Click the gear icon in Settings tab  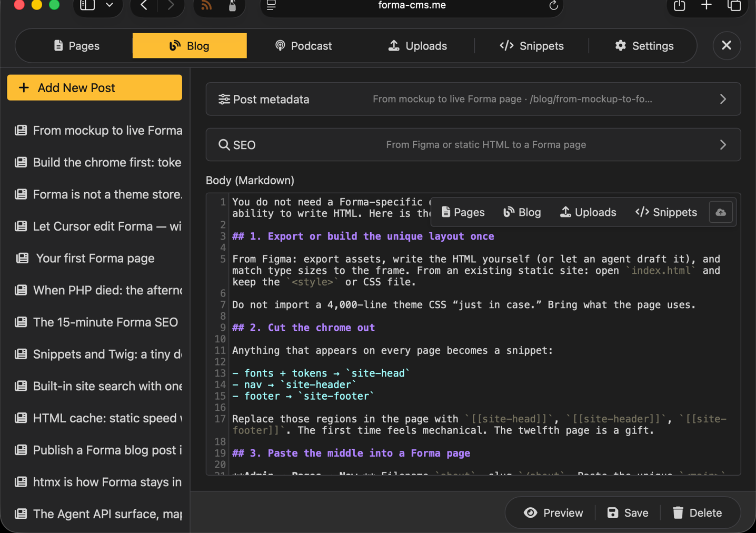(621, 46)
